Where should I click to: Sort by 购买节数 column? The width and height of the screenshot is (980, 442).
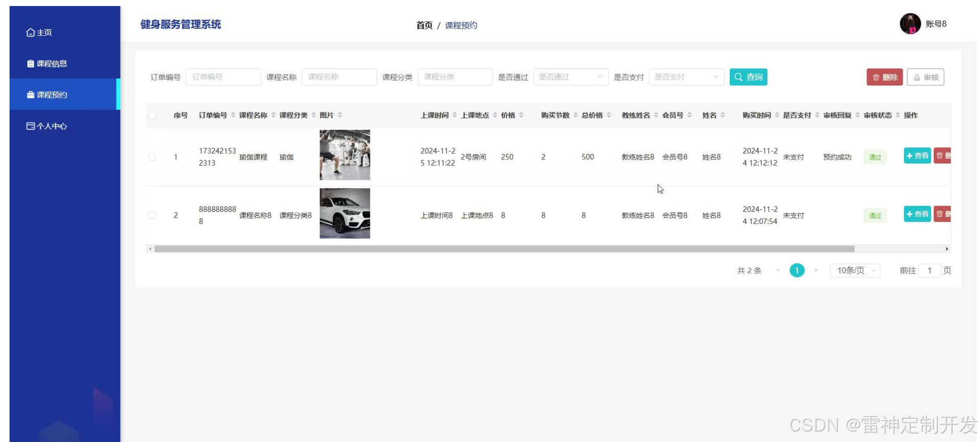(575, 115)
